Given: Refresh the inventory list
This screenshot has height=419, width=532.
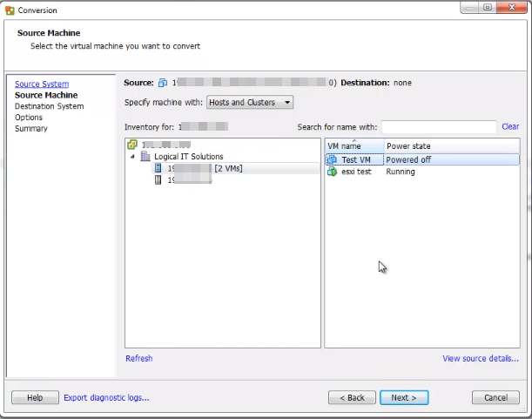Looking at the screenshot, I should [139, 359].
